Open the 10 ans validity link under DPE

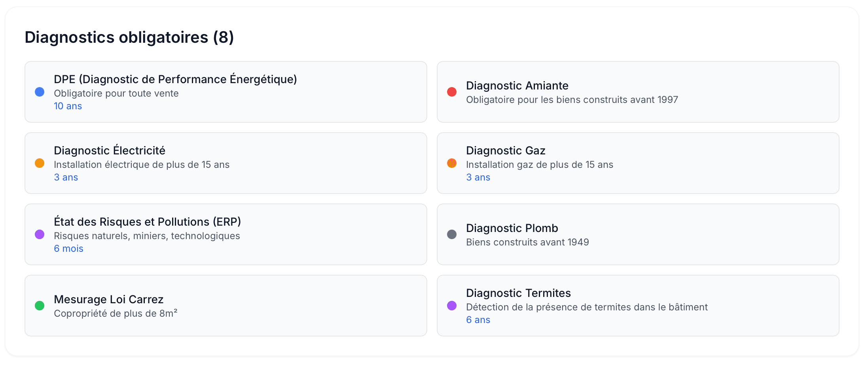[68, 106]
